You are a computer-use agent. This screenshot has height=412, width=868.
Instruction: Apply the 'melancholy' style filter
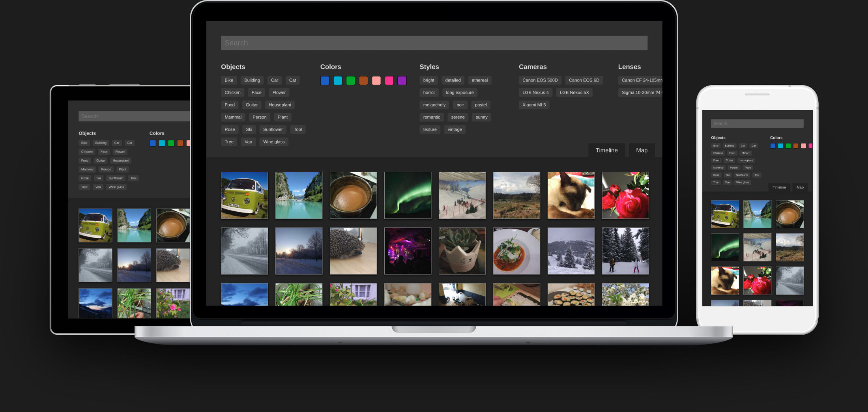434,104
